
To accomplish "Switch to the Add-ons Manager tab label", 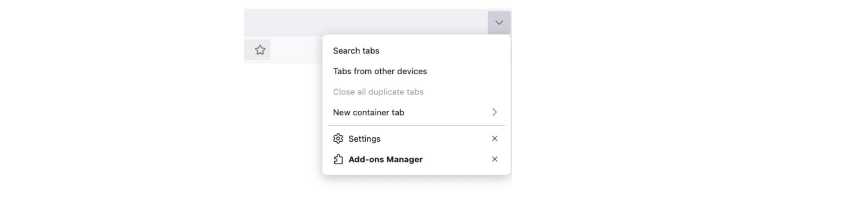I will (385, 159).
